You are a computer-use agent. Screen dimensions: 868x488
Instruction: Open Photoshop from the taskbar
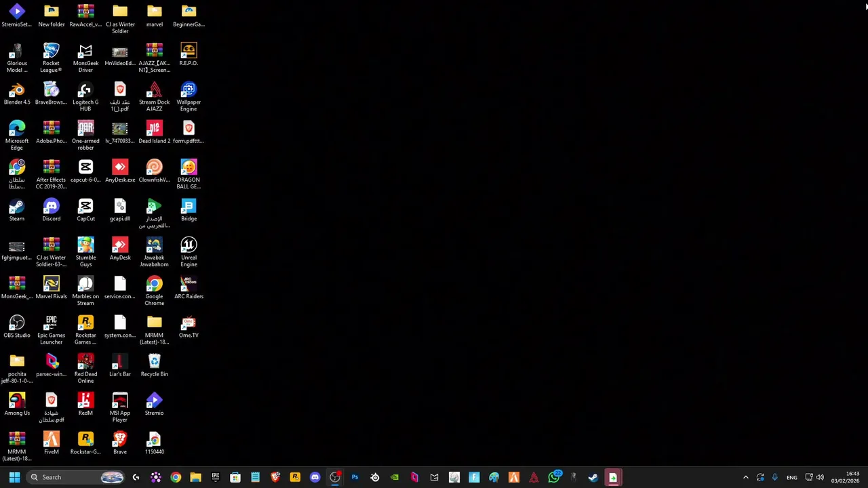click(x=355, y=477)
